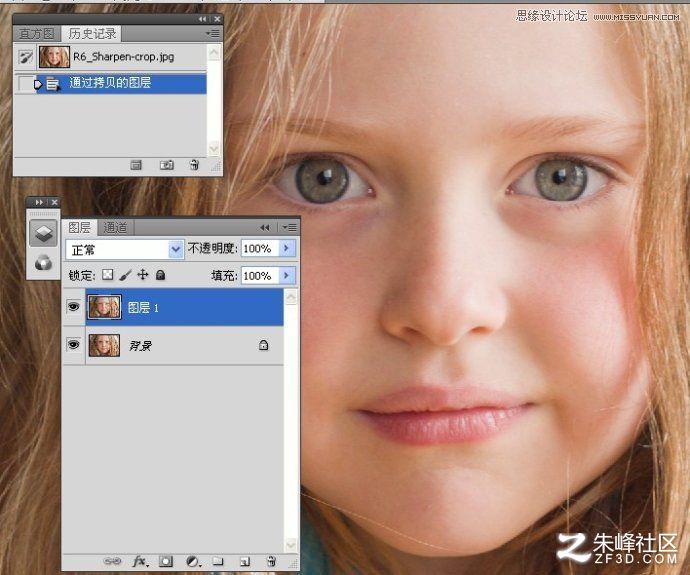Open the Layers panel icon in dock
The image size is (690, 575).
coord(43,233)
